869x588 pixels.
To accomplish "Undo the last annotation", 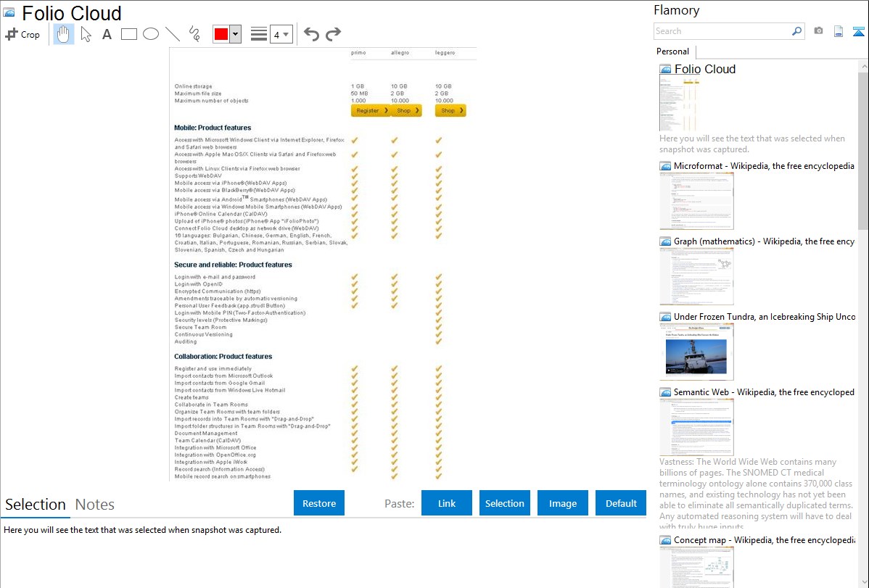I will pos(311,34).
